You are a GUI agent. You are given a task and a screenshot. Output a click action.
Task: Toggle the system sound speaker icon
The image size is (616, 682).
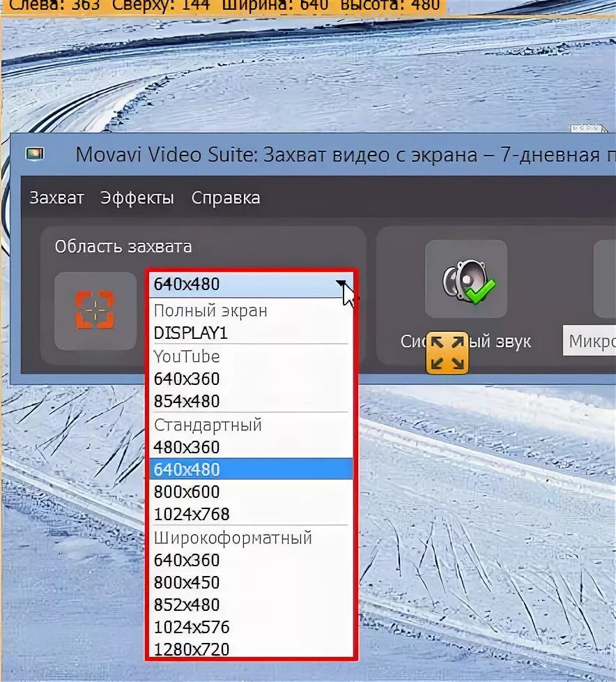466,279
